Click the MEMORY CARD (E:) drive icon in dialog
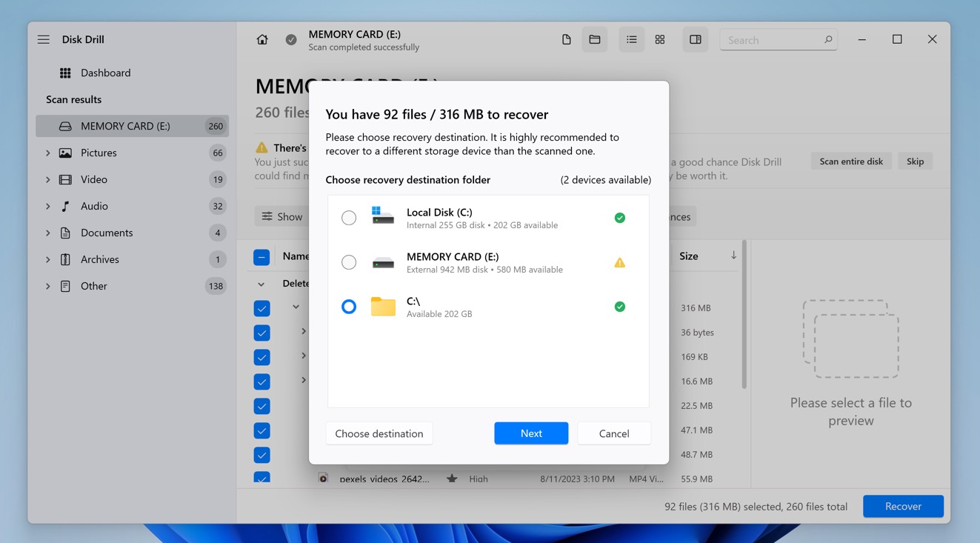The height and width of the screenshot is (543, 980). (383, 263)
